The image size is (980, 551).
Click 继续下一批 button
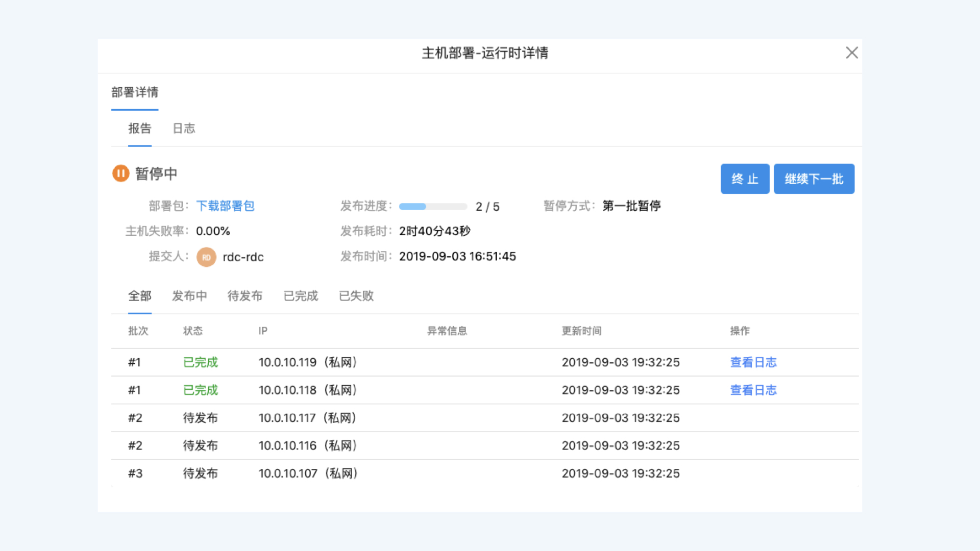point(814,179)
